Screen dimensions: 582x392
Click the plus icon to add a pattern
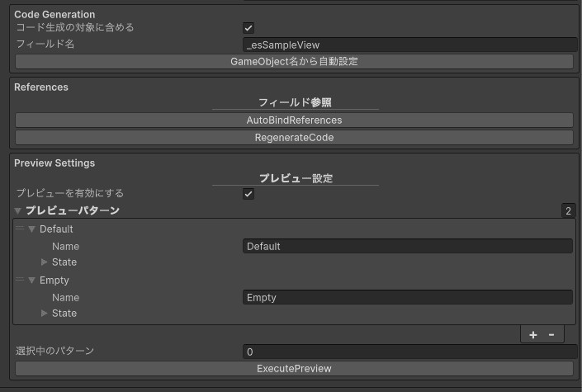pyautogui.click(x=532, y=334)
